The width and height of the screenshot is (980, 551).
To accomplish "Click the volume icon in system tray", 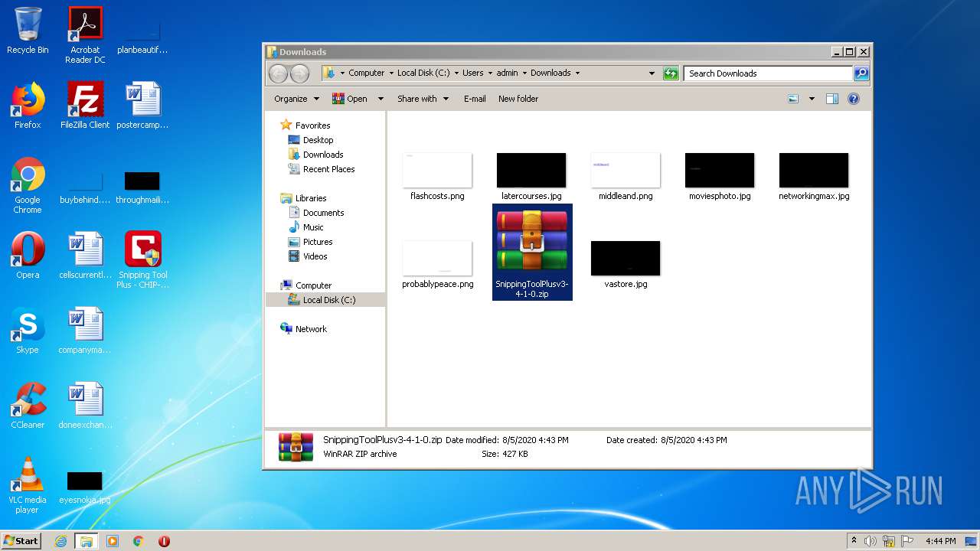I will point(871,541).
